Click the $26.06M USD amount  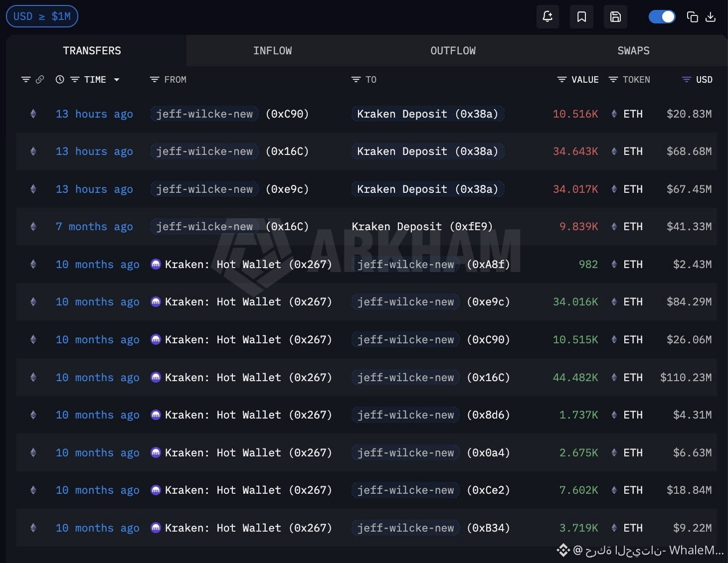[689, 339]
